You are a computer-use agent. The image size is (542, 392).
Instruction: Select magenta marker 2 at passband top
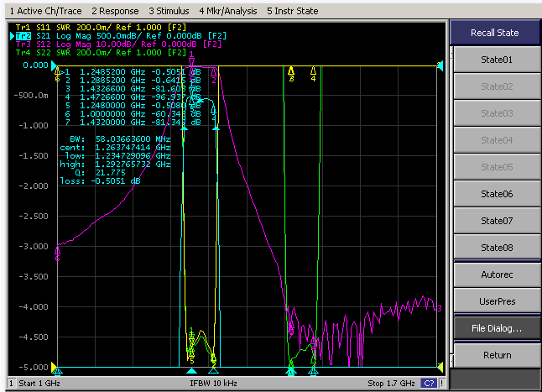pyautogui.click(x=214, y=76)
